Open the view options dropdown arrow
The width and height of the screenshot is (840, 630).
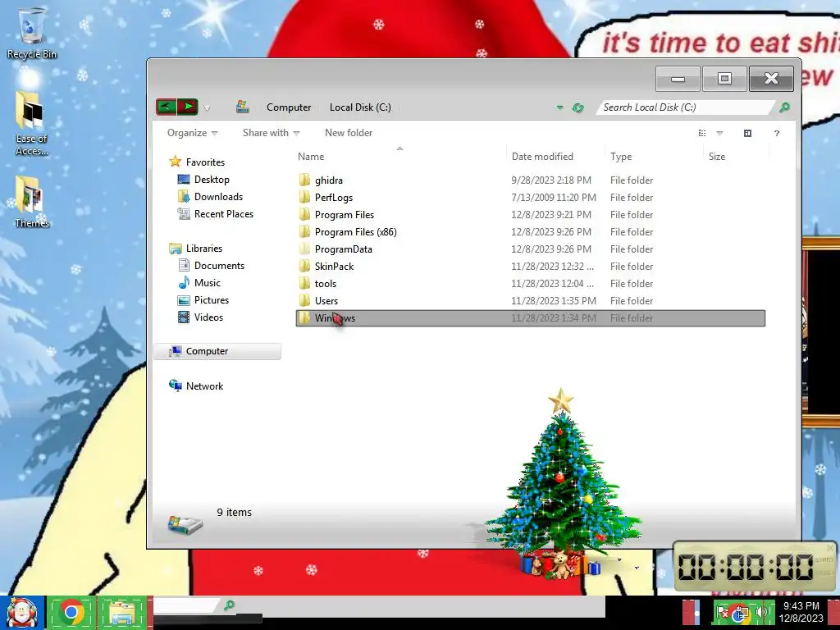coord(719,134)
